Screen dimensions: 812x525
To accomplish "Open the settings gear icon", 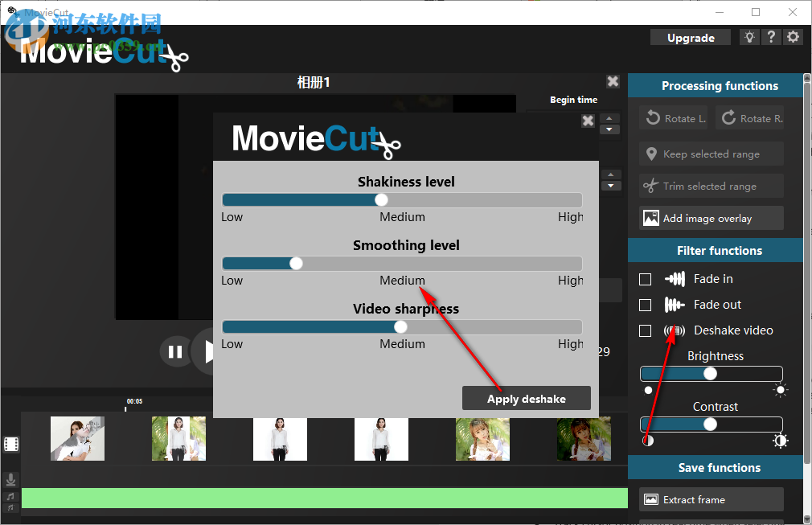I will [793, 37].
